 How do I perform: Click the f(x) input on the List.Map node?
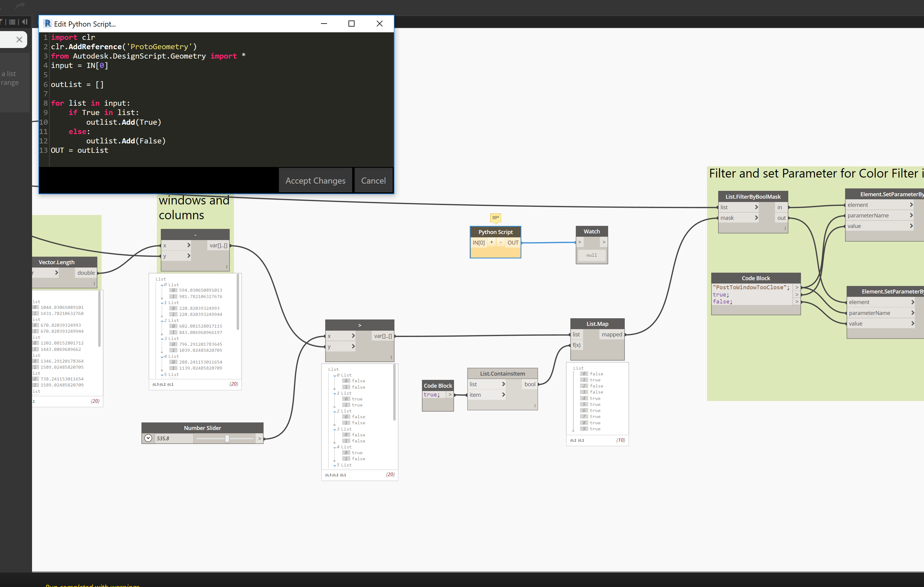(x=576, y=345)
